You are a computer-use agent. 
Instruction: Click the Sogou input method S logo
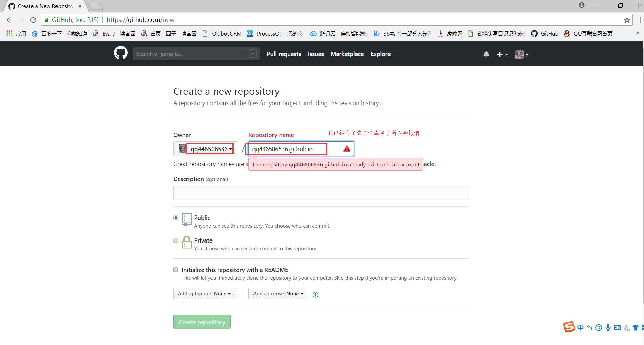click(569, 327)
